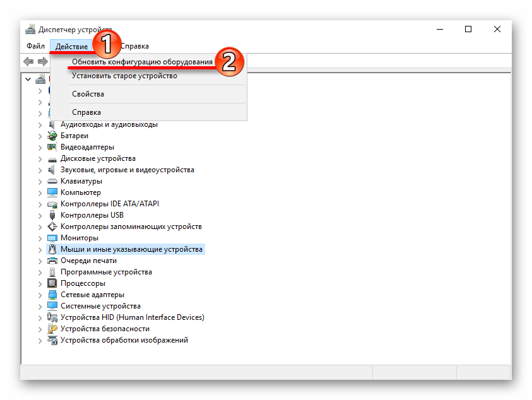The image size is (532, 400).
Task: Choose Установить старое устройство menu entry
Action: tap(124, 76)
